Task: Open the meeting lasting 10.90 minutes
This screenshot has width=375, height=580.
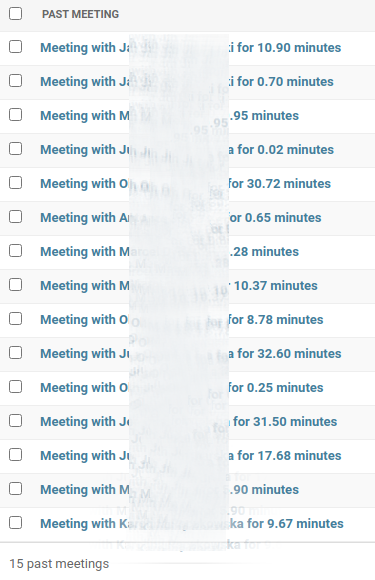Action: (x=190, y=48)
